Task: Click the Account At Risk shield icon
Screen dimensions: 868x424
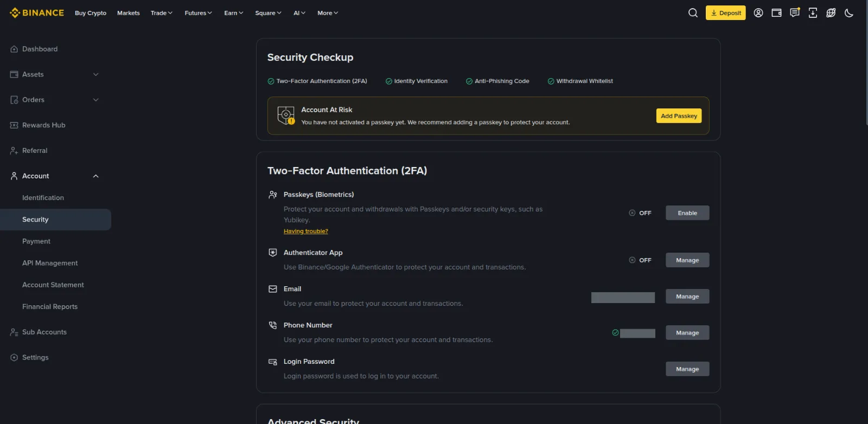Action: [x=286, y=115]
